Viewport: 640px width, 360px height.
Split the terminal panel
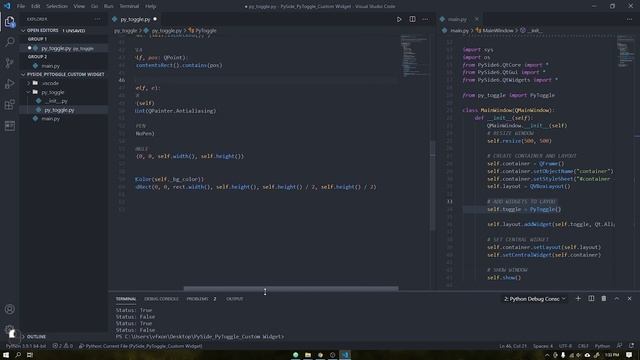[591, 299]
